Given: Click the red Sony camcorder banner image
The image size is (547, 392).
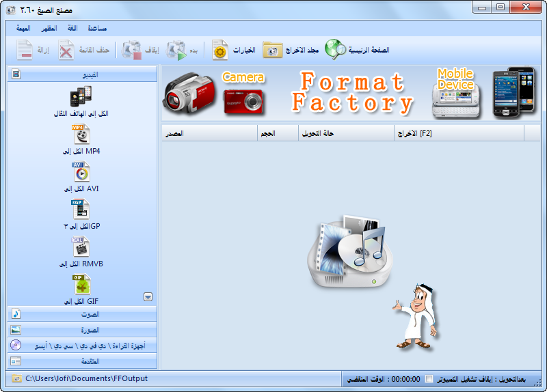Looking at the screenshot, I should pos(189,93).
